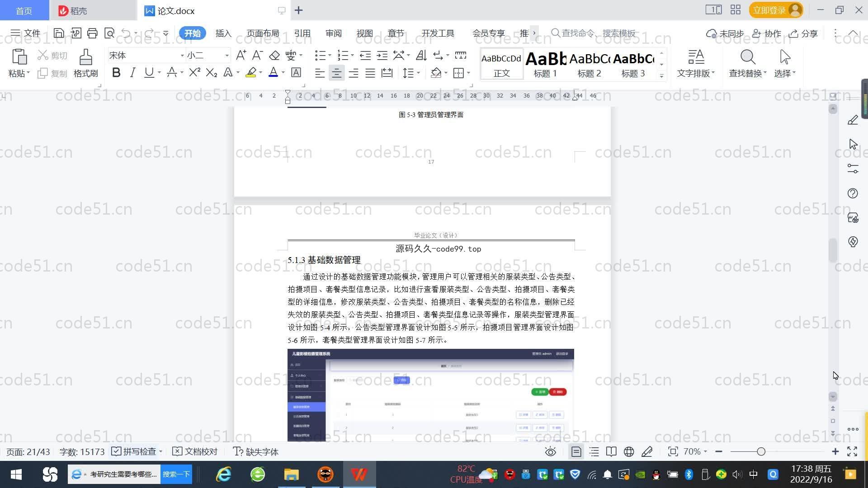Open the 页面布局 ribbon tab
This screenshot has height=488, width=868.
263,33
